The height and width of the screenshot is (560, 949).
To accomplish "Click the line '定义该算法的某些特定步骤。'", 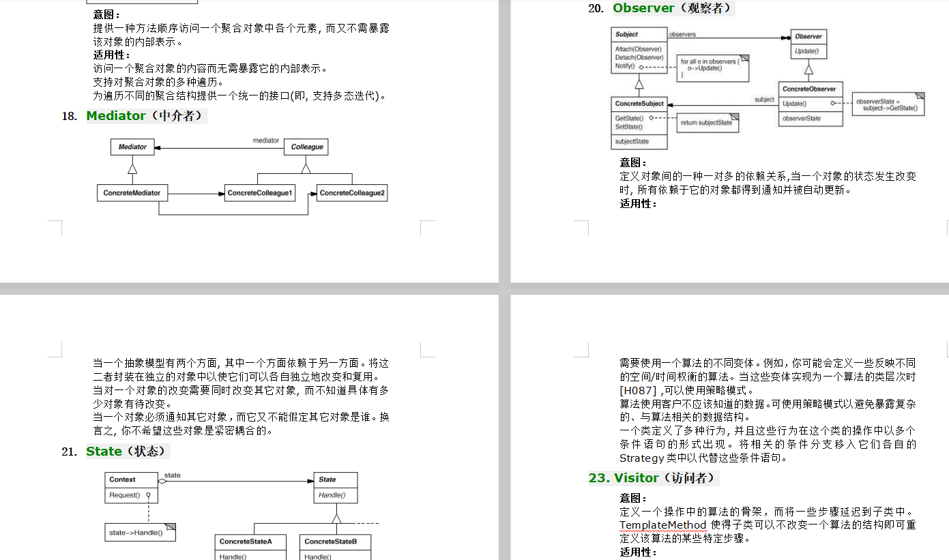I will click(685, 538).
